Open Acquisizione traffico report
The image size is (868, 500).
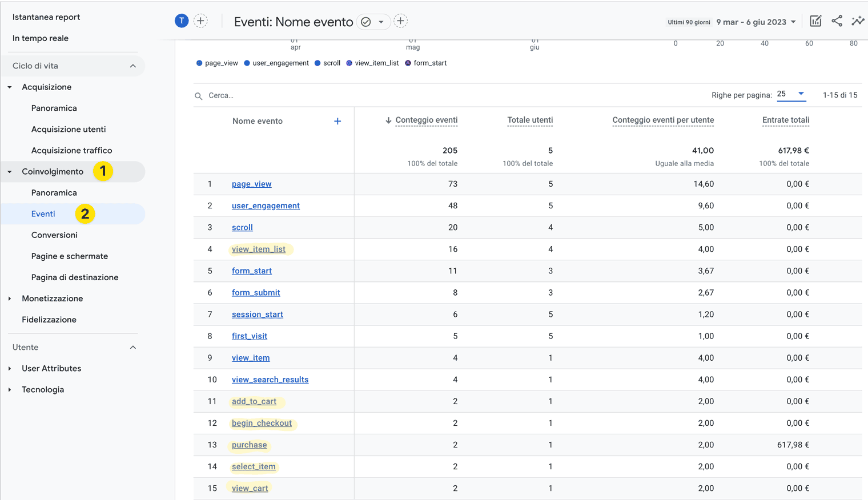(72, 150)
